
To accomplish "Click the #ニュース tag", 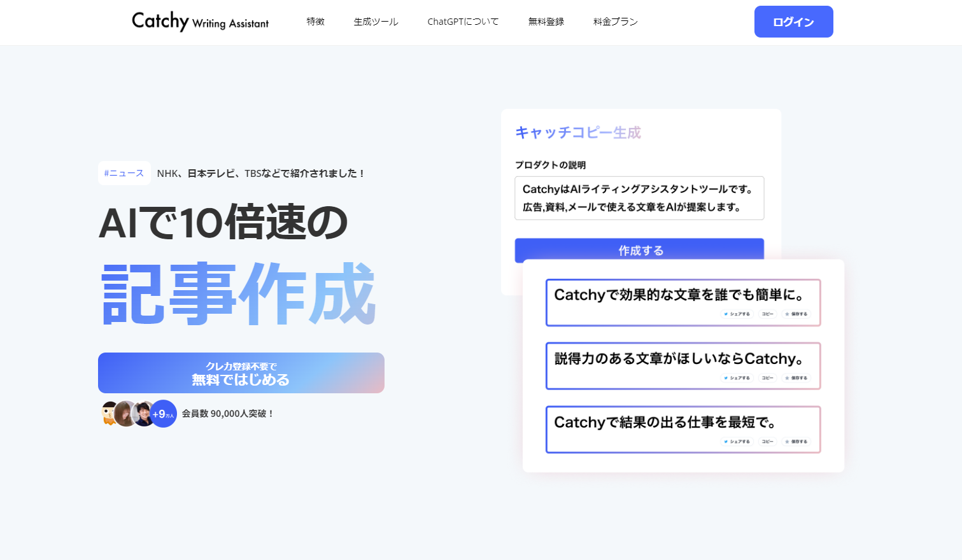I will coord(124,173).
